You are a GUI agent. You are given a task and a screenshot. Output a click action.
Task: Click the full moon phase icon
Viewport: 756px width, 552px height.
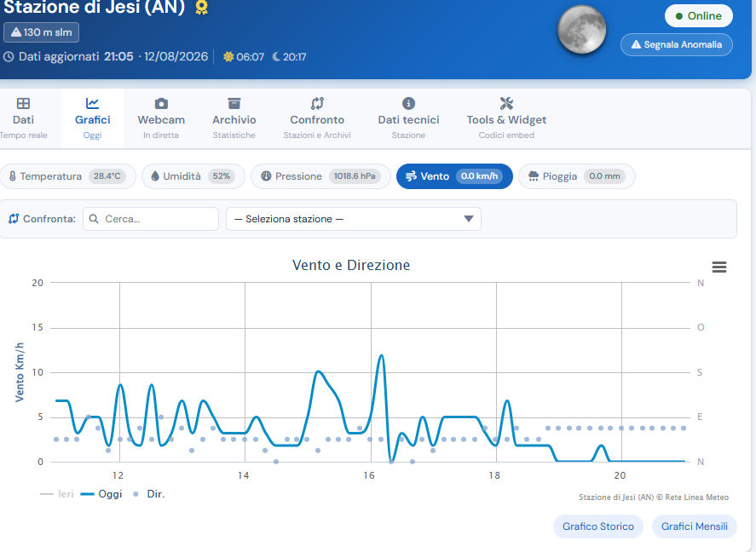coord(581,30)
